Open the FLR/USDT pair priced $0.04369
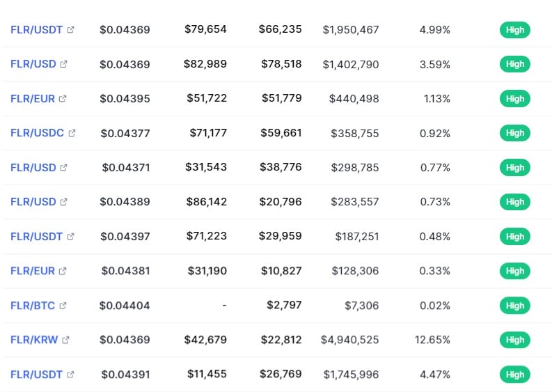 (36, 30)
